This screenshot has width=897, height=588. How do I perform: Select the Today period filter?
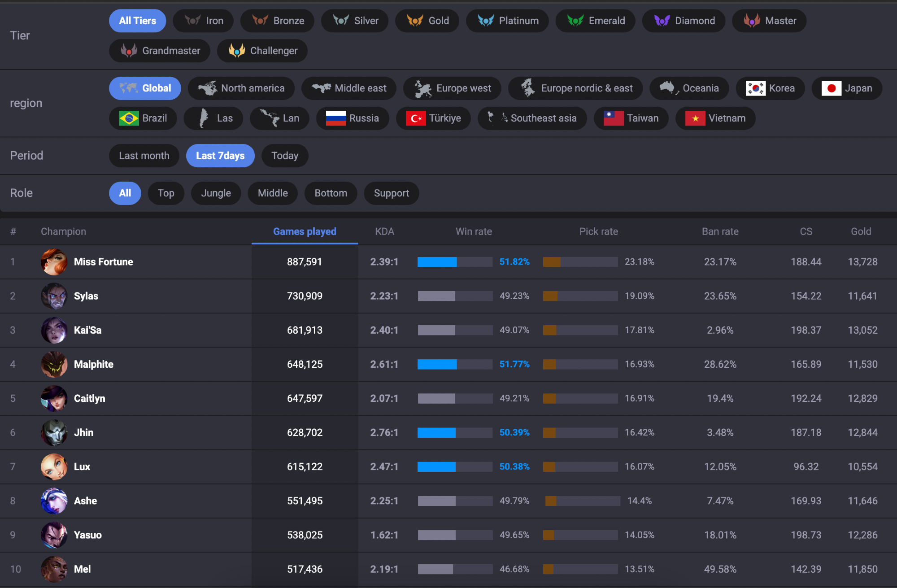[284, 156]
